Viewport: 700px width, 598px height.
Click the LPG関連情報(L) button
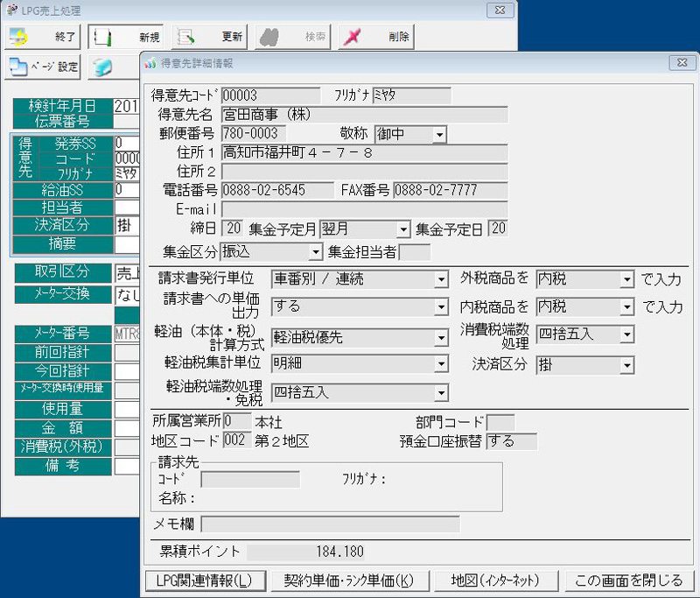pos(204,580)
